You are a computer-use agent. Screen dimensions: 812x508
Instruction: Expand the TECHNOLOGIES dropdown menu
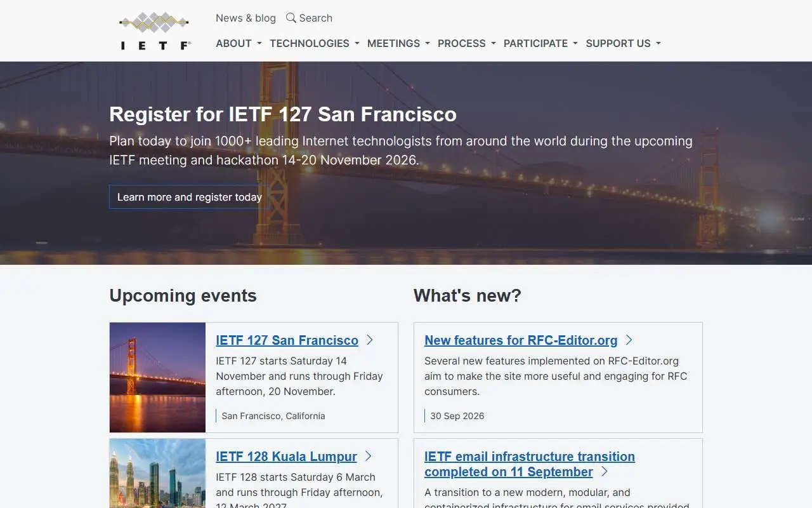click(315, 43)
